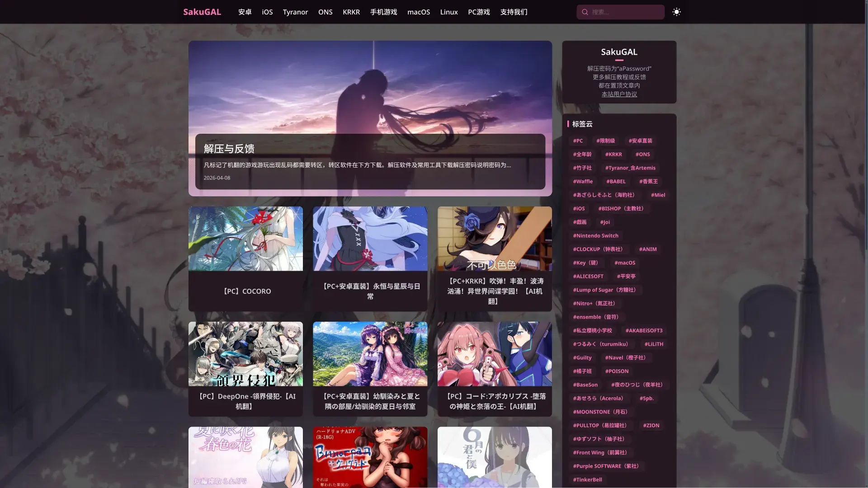Filter by the #Guilty tag
Viewport: 868px width, 488px height.
[582, 358]
